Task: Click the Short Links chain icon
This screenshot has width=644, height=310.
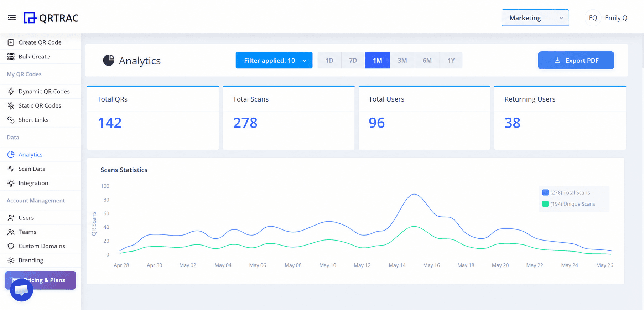Action: click(x=11, y=120)
